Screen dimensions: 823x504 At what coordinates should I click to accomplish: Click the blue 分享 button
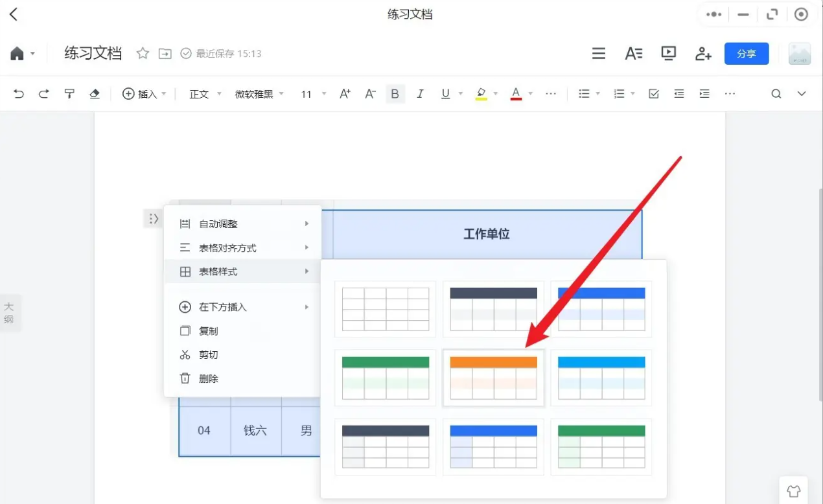pos(747,53)
